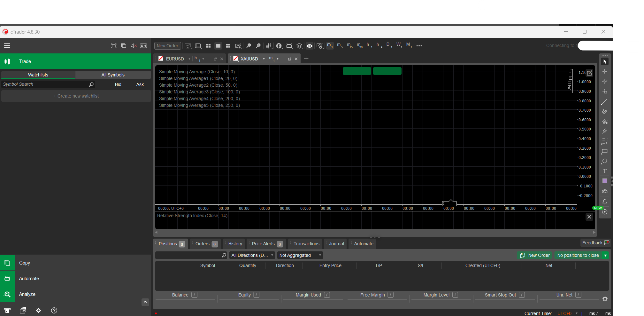
Task: Open Not Aggregated dropdown
Action: (300, 255)
